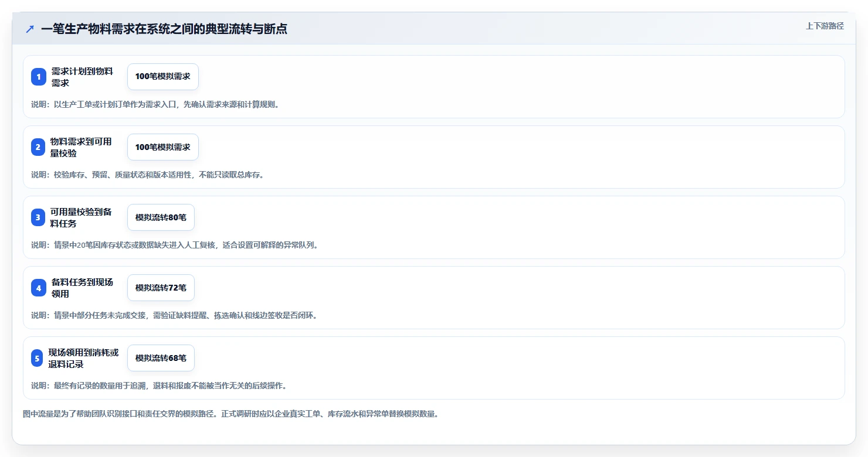Click the description starting 以生产工单或计划订单
868x457 pixels.
point(155,104)
